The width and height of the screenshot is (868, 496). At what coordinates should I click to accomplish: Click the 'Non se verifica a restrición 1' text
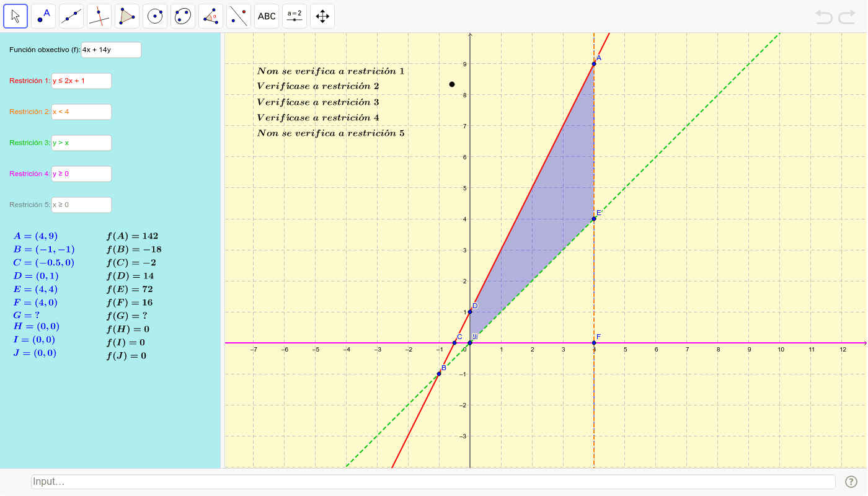[x=330, y=71]
